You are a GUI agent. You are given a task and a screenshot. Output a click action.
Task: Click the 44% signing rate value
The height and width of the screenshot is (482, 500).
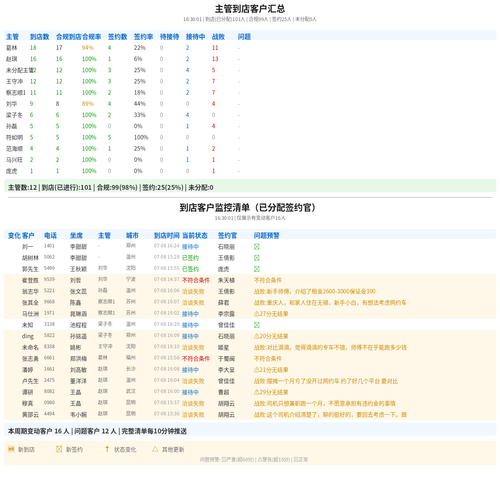click(x=140, y=104)
